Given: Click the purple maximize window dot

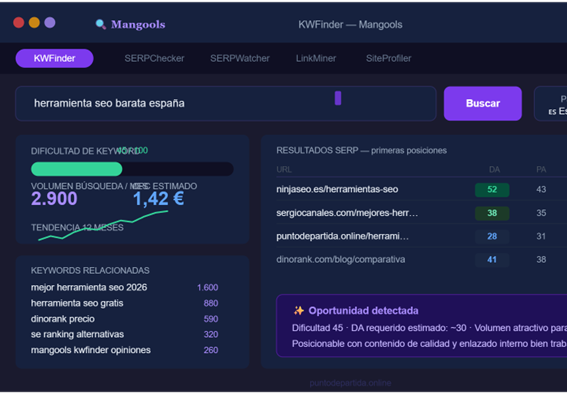Looking at the screenshot, I should point(50,22).
